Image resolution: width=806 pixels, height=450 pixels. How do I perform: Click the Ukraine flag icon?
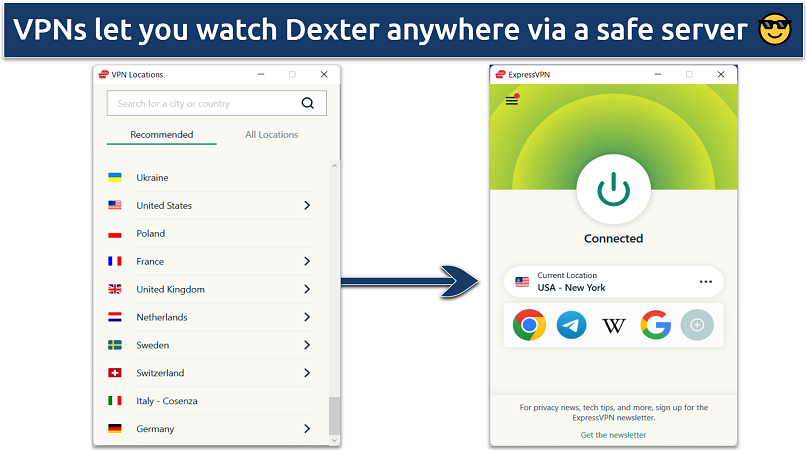pyautogui.click(x=115, y=177)
